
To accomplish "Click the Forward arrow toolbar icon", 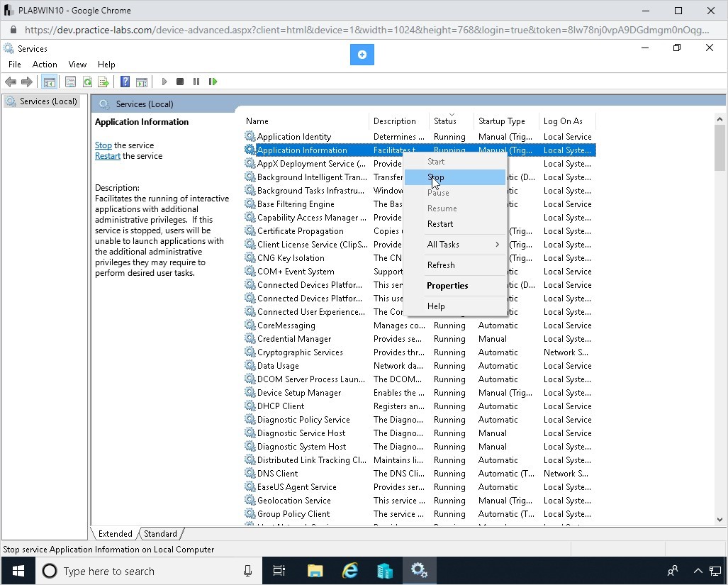I will pos(27,82).
